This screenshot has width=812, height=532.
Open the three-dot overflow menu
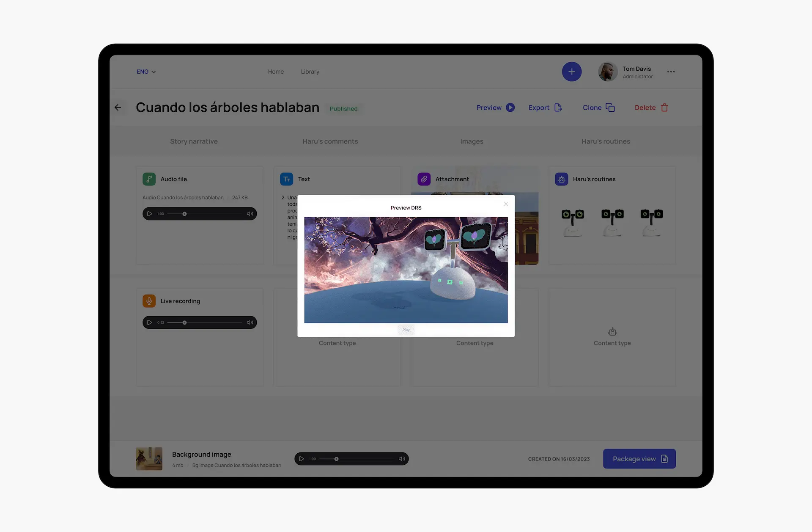click(671, 72)
